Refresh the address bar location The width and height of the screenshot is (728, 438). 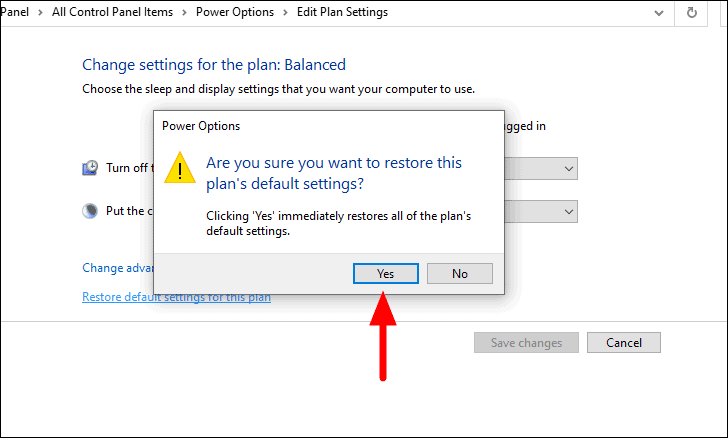click(x=692, y=13)
